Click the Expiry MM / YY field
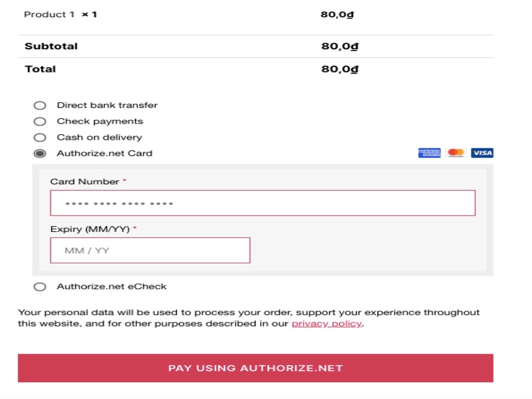Screen dimensions: 532x399 [150, 251]
